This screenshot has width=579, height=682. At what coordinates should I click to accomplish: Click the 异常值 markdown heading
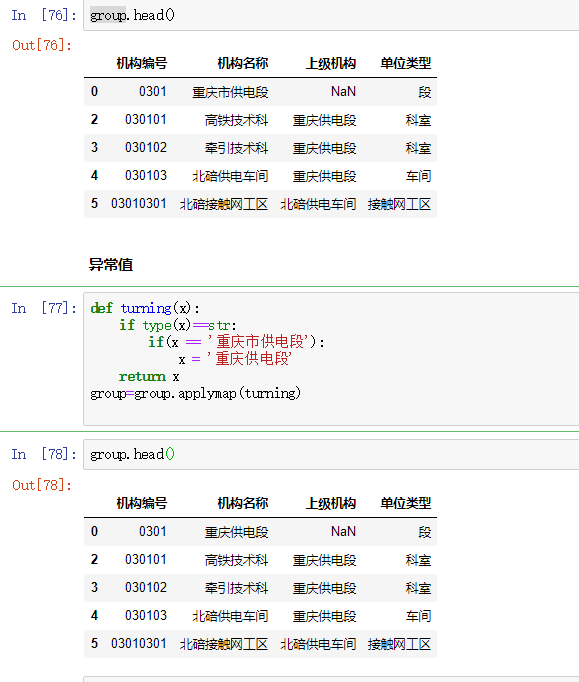[x=111, y=264]
